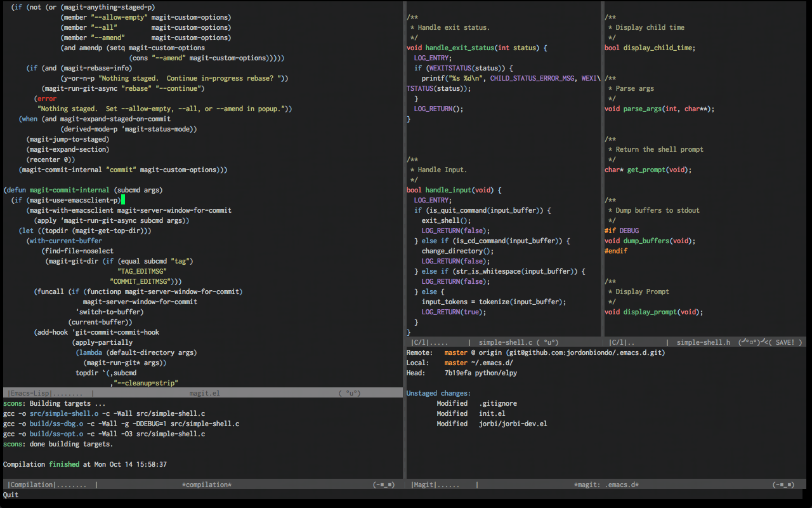The width and height of the screenshot is (812, 508).
Task: Click the Compilation mode indicator in the mode line
Action: [x=30, y=485]
